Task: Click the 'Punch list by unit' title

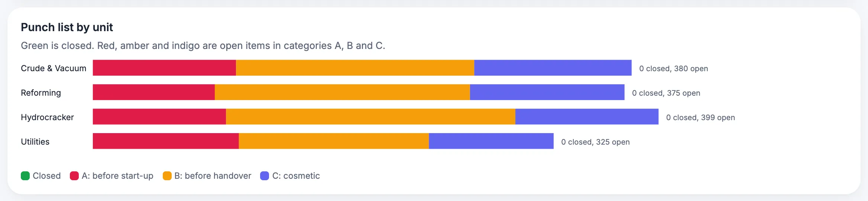Action: tap(67, 27)
